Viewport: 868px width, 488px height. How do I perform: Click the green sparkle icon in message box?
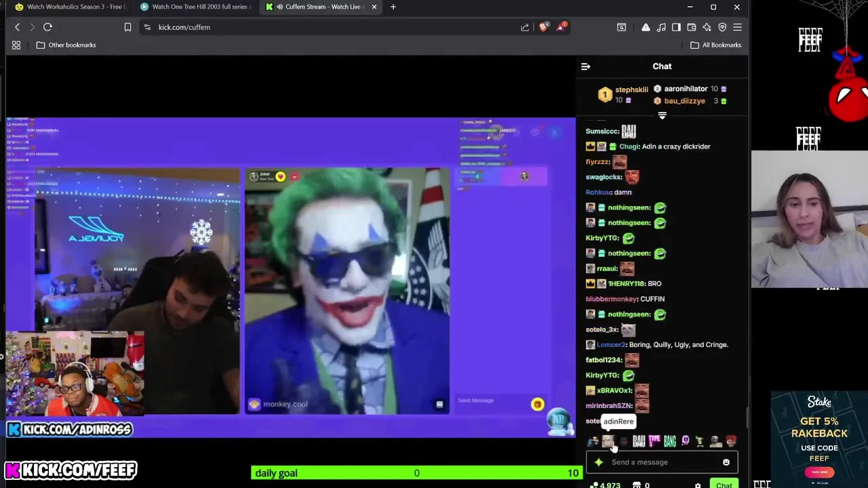point(599,462)
